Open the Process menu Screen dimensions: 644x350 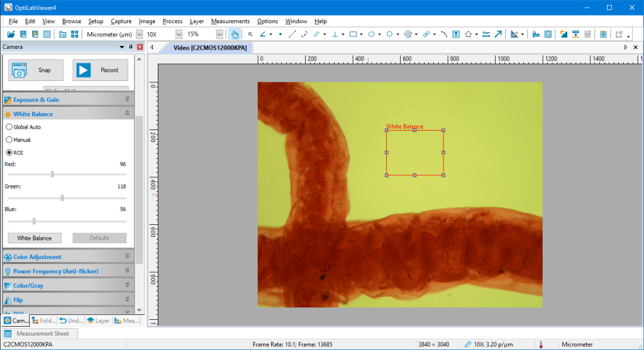(x=172, y=21)
